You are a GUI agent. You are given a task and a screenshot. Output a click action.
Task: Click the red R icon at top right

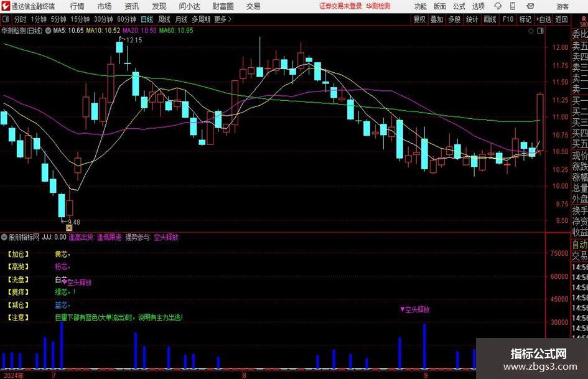(x=584, y=19)
